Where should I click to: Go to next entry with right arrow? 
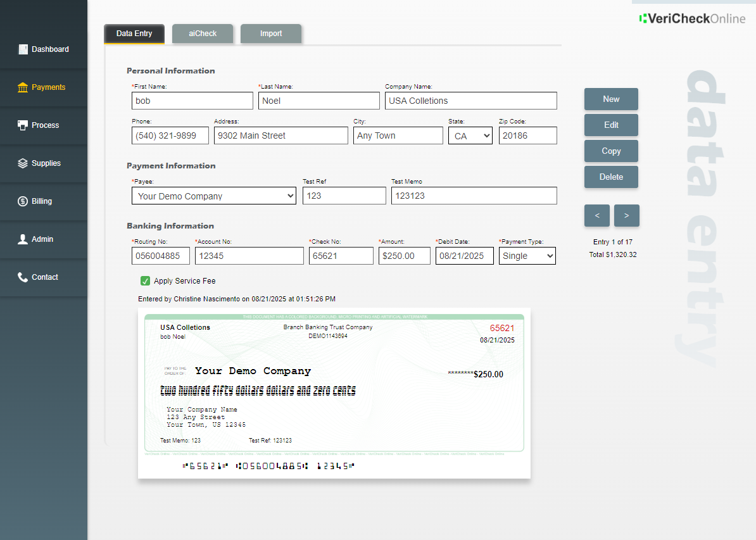626,215
